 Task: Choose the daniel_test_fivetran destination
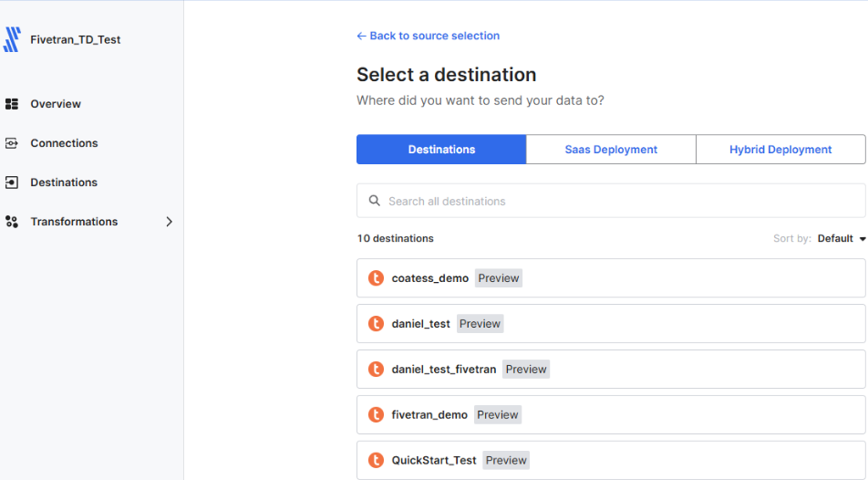point(444,370)
